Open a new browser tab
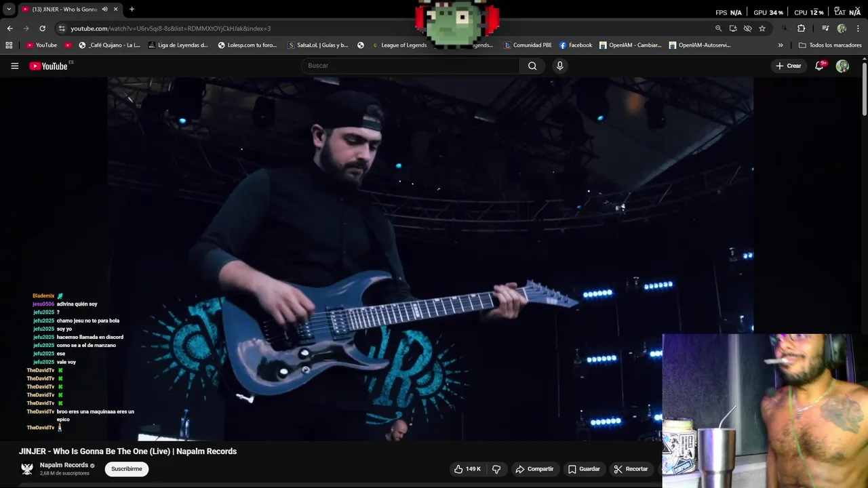This screenshot has width=868, height=488. (x=132, y=9)
